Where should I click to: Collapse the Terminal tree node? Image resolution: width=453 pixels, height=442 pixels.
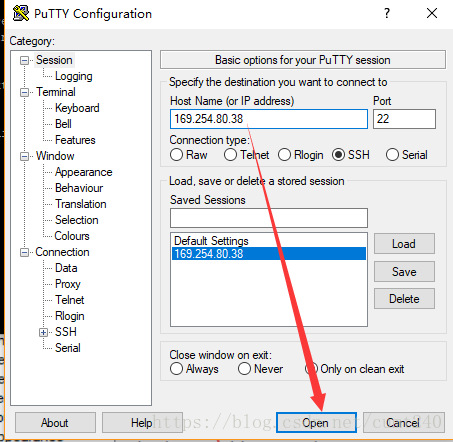pos(24,92)
